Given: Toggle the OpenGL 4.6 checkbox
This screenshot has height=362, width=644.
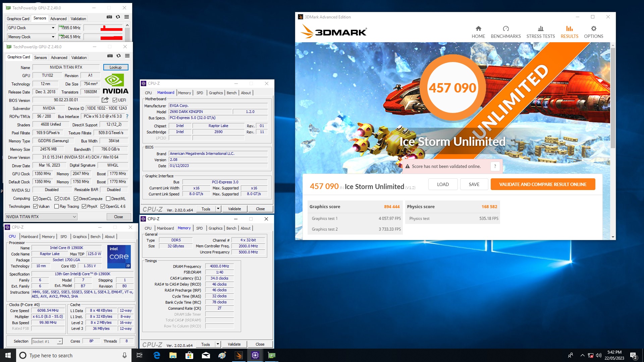Looking at the screenshot, I should pos(103,206).
